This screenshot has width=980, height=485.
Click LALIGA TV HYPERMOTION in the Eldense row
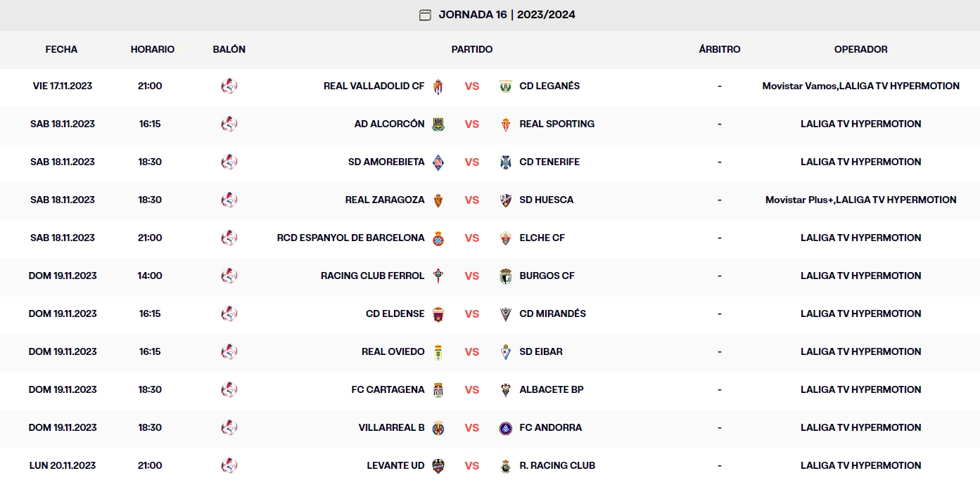coord(861,313)
